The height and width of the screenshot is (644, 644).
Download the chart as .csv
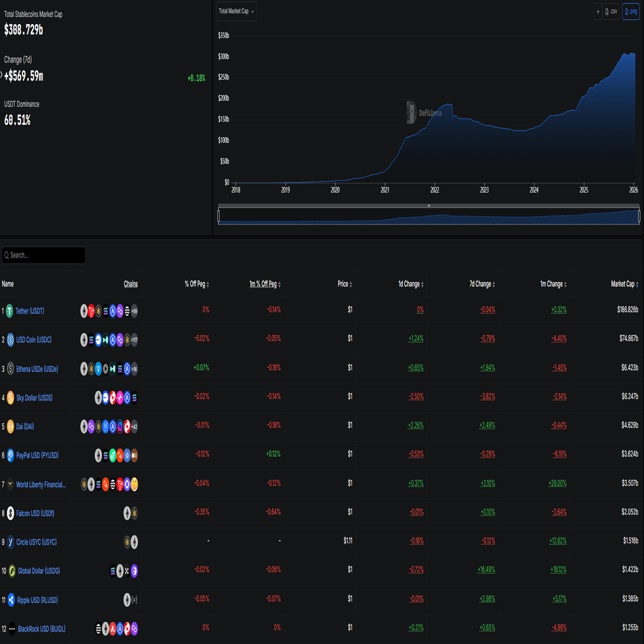coord(611,11)
